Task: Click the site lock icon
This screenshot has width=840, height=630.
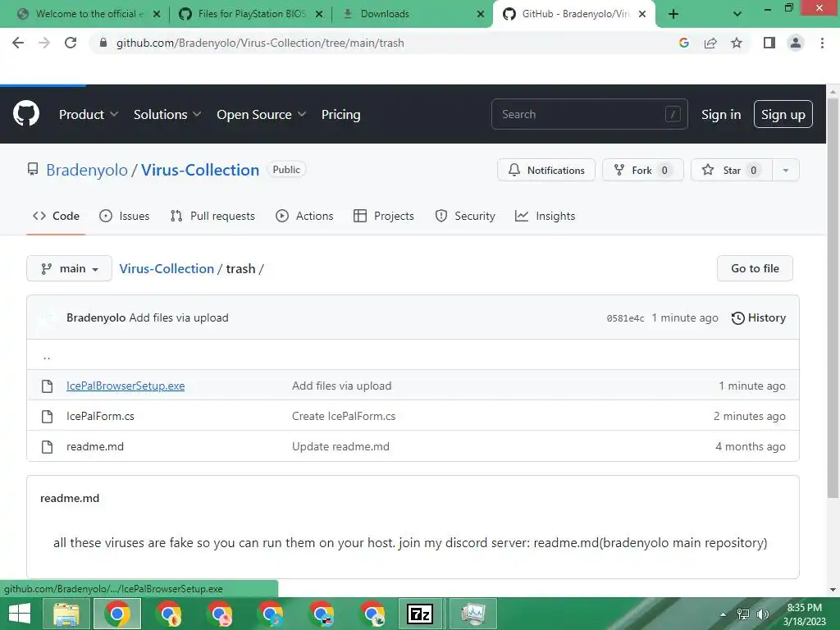Action: click(x=103, y=43)
